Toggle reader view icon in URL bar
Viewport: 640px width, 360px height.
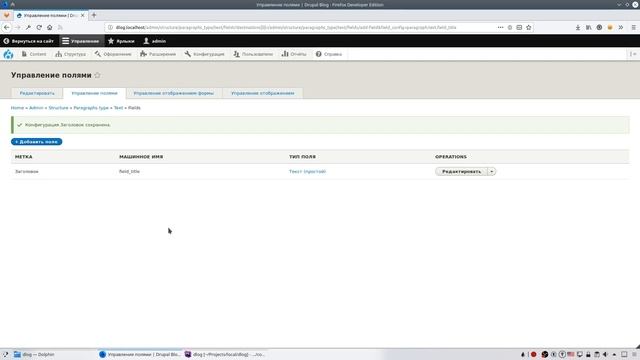tap(519, 27)
